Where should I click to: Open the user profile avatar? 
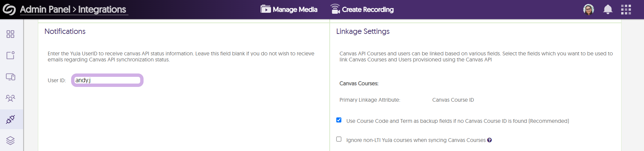click(x=589, y=9)
